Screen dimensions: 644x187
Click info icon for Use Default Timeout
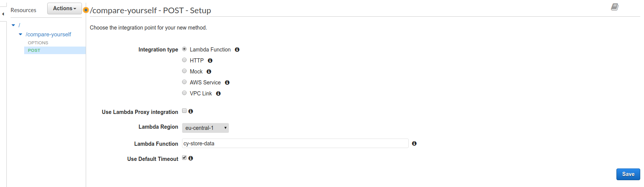pos(191,158)
